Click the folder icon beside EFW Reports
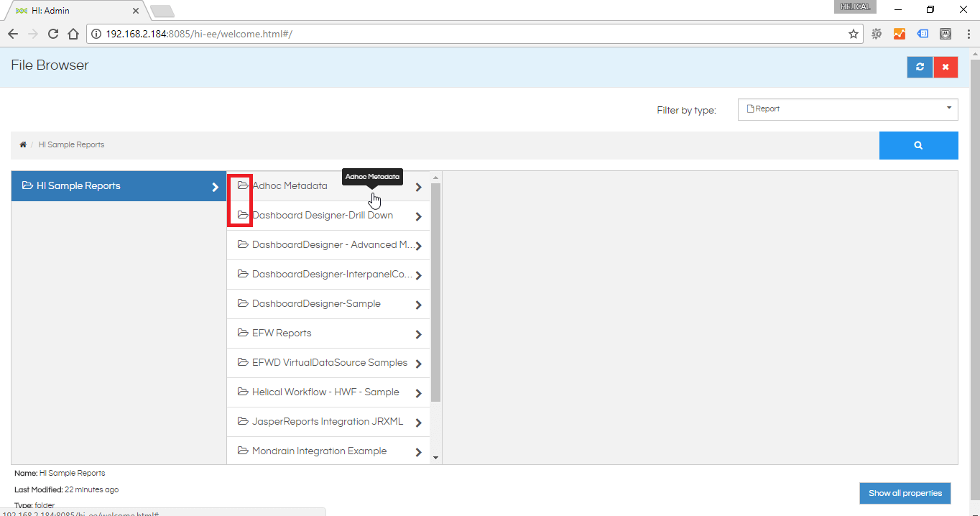Screen dimensions: 980x516 pyautogui.click(x=243, y=333)
